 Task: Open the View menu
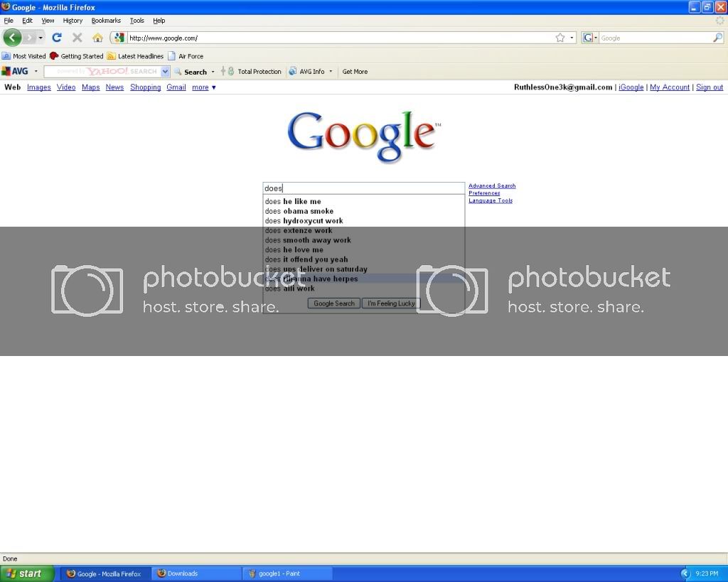[48, 21]
